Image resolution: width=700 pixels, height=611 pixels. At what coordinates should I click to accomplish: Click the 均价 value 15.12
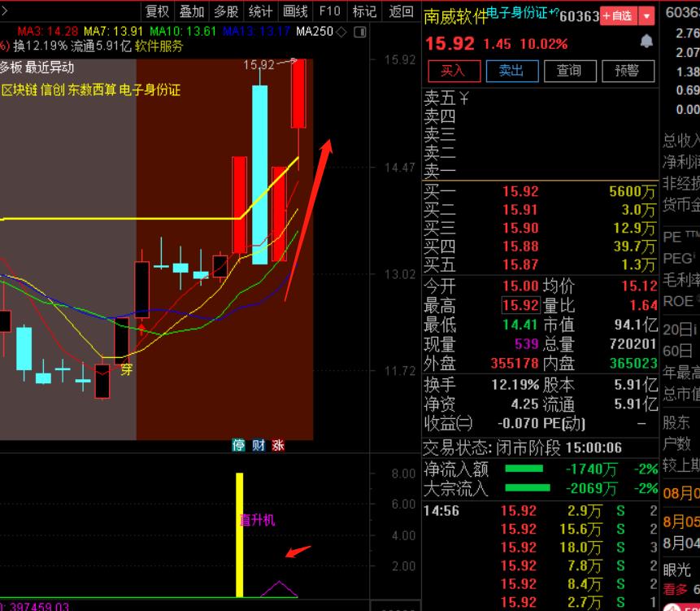pos(639,286)
